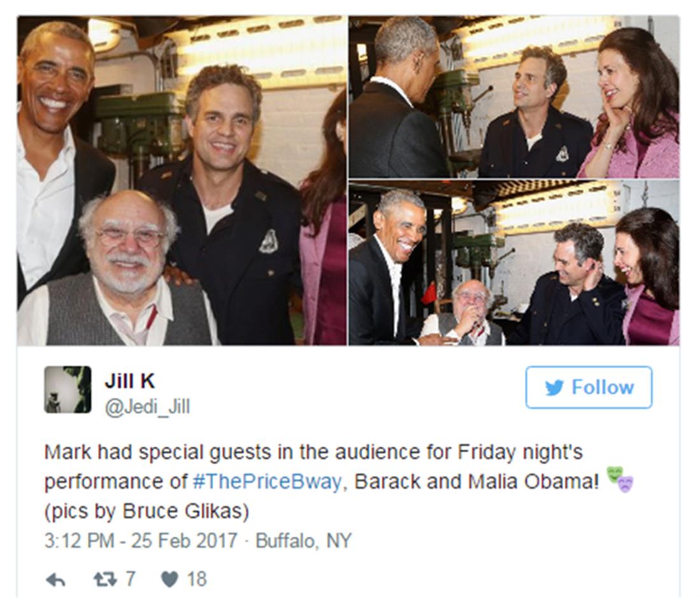Viewport: 700px width, 598px height.
Task: Click the retweet count 7
Action: coord(130,580)
